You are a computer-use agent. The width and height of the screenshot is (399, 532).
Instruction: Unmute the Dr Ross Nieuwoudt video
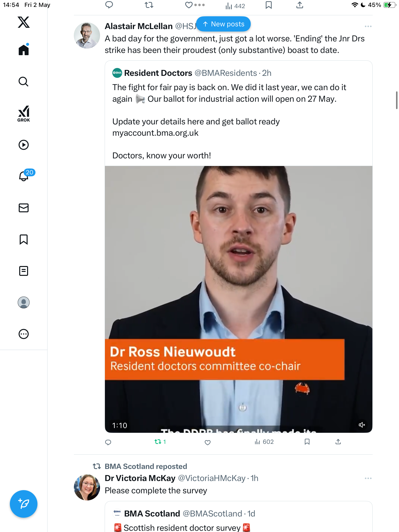pos(362,425)
